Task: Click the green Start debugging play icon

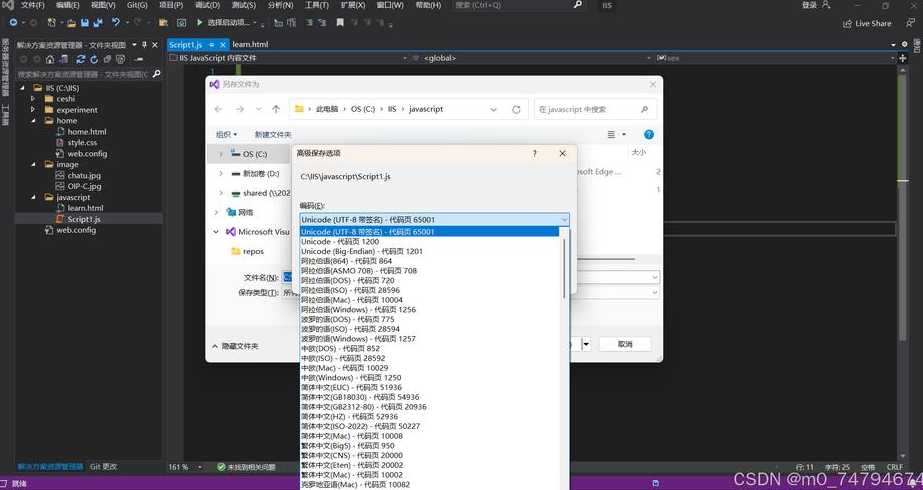Action: point(200,22)
